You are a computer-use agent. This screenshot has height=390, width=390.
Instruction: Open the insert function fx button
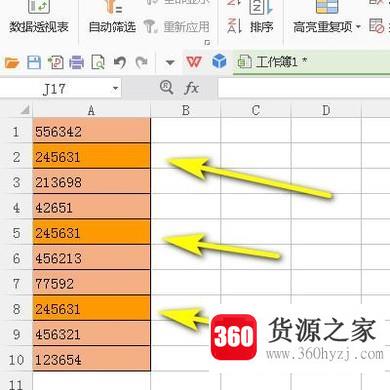(191, 88)
